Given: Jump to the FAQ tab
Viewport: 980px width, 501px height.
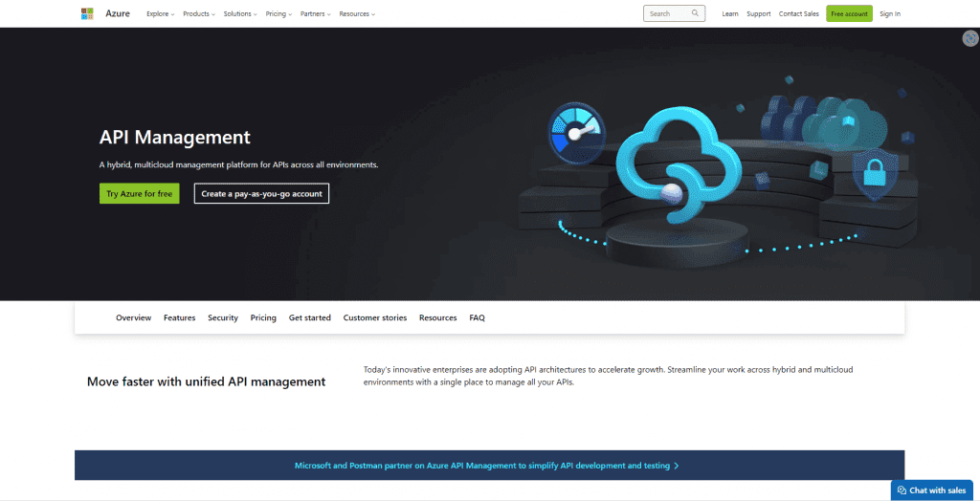Looking at the screenshot, I should click(477, 318).
